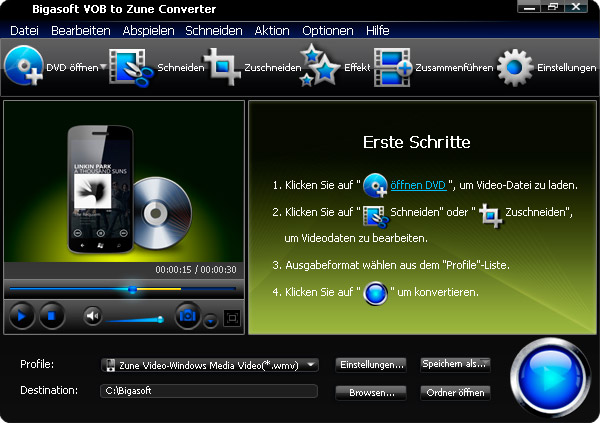Open the Aktion menu

click(x=272, y=31)
